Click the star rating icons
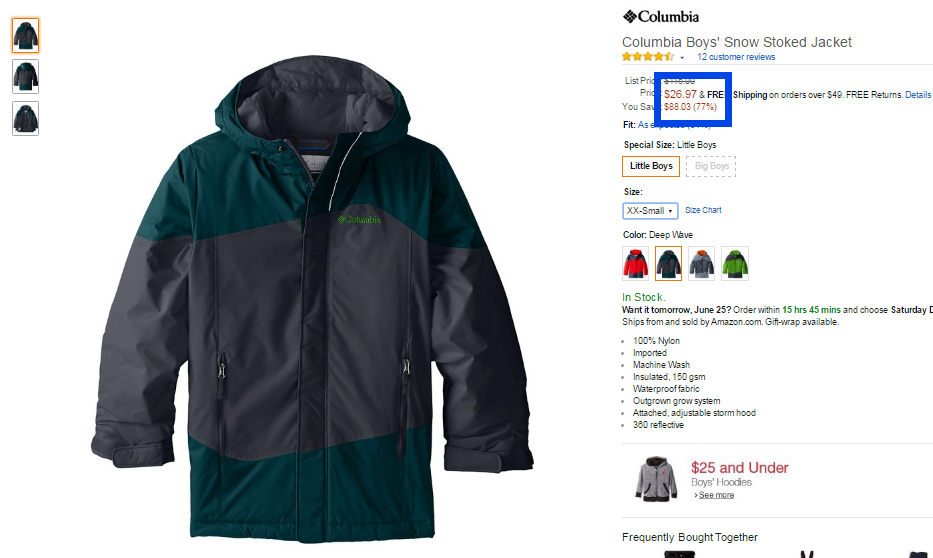This screenshot has width=933, height=558. (648, 57)
